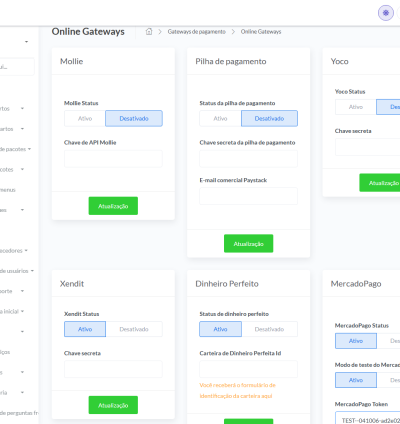Expand the sidebar menu ending in 'a inicial'
This screenshot has height=424, width=400.
12,311
